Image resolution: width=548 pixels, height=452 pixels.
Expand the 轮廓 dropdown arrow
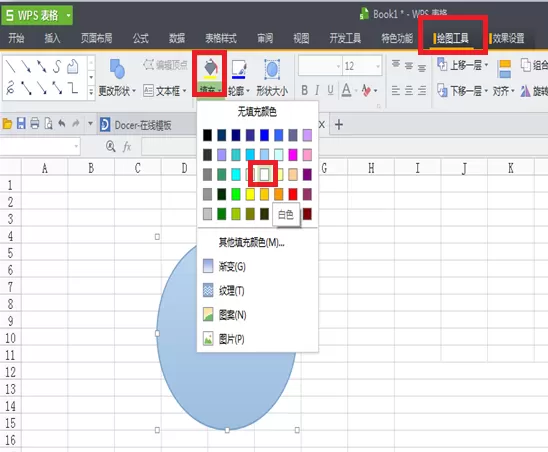pos(248,91)
